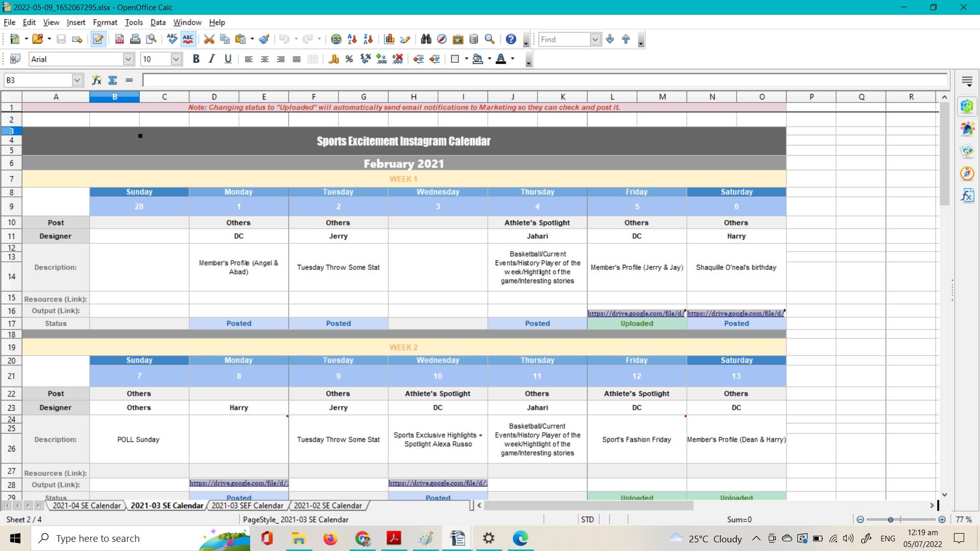Click the Sort Ascending icon
Viewport: 980px width, 551px height.
click(x=352, y=39)
